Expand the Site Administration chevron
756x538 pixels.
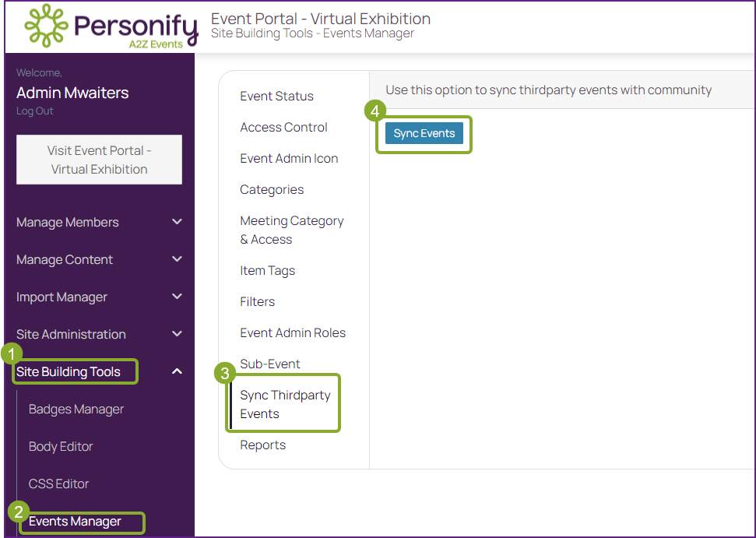[x=177, y=333]
